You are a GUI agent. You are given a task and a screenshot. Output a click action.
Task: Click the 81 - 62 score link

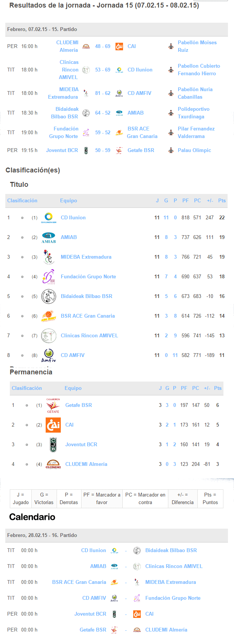103,93
